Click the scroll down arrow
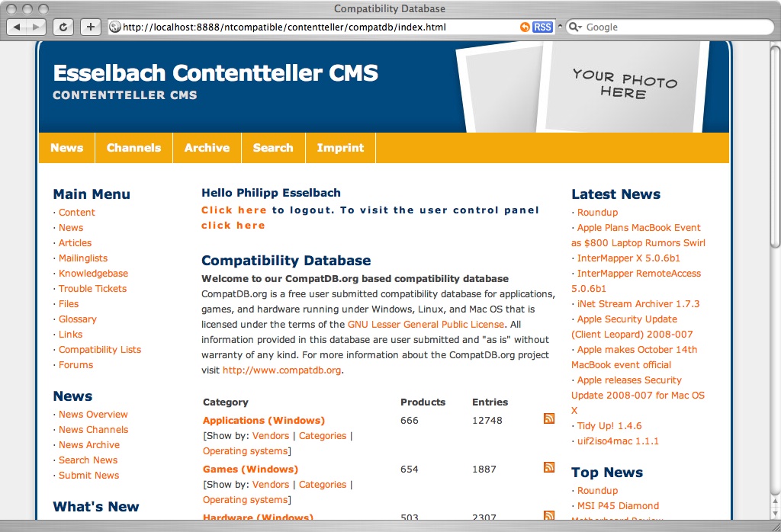 [775, 513]
